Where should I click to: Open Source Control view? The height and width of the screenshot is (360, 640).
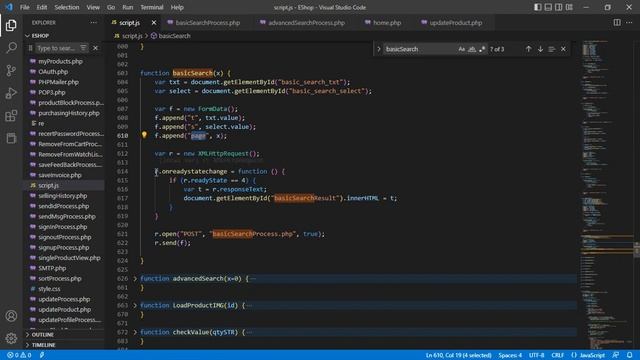(x=11, y=70)
